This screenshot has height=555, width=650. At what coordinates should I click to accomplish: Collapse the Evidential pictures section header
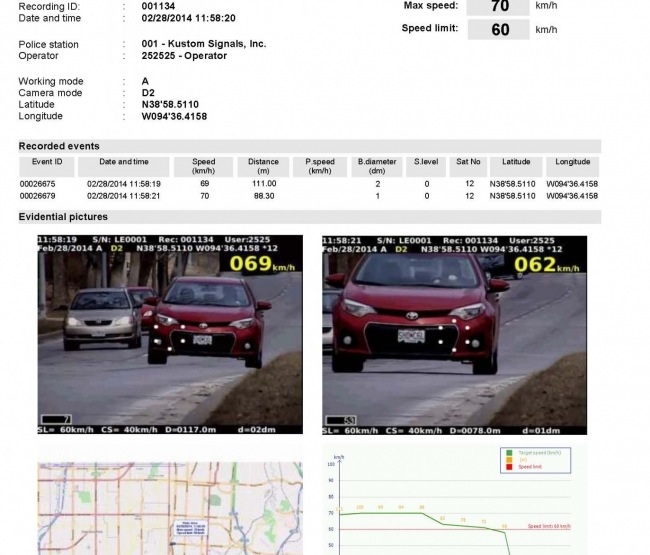coord(62,217)
